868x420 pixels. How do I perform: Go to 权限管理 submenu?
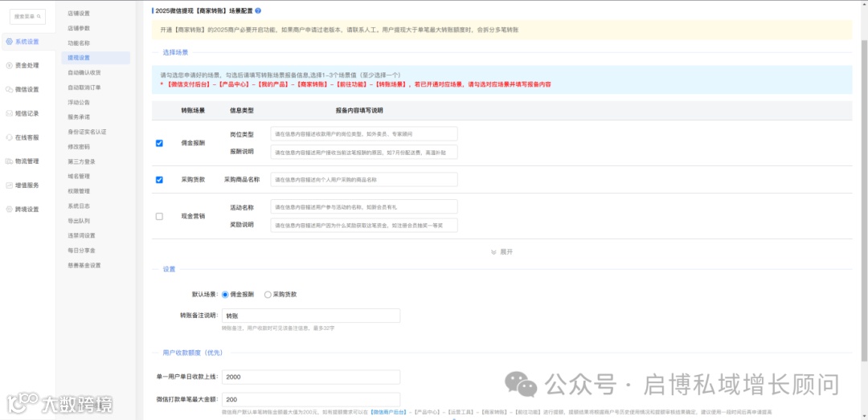[79, 191]
